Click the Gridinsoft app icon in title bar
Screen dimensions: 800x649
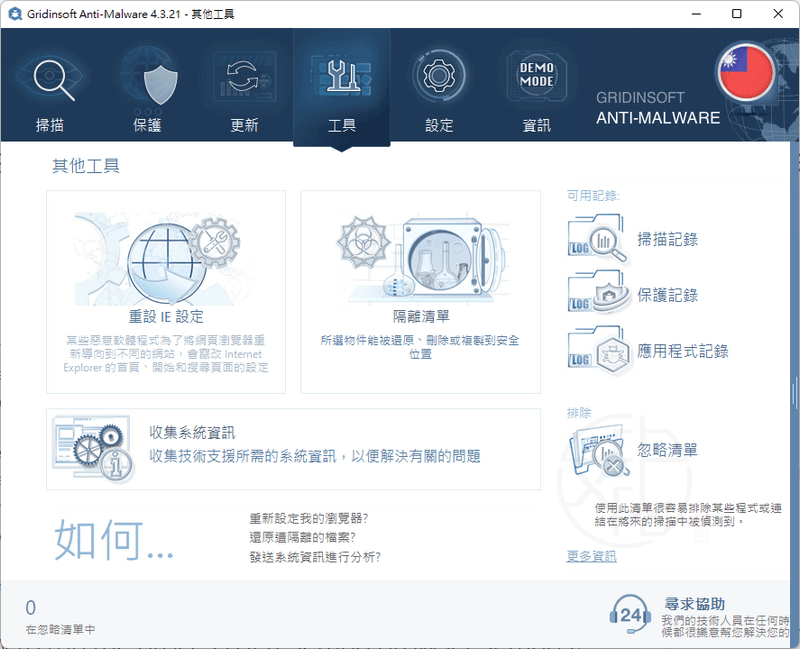(x=14, y=14)
